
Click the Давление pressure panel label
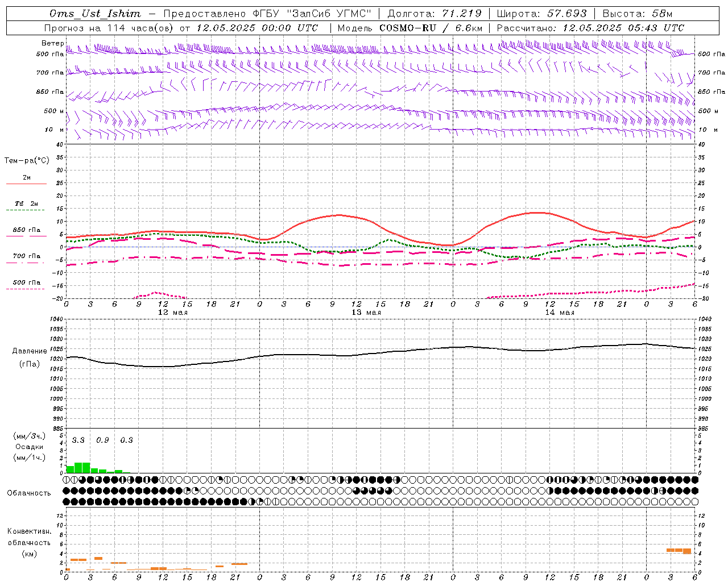tap(30, 351)
